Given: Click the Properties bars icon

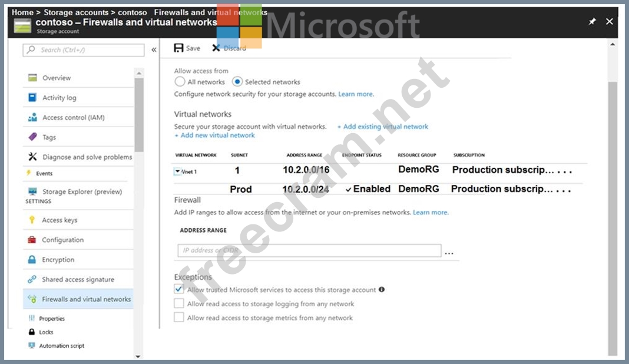Looking at the screenshot, I should [31, 318].
